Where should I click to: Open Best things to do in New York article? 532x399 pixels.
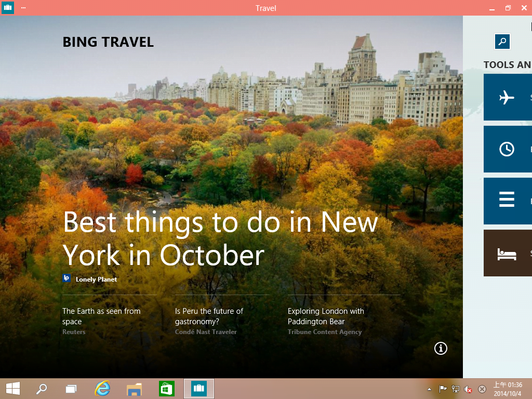point(220,238)
